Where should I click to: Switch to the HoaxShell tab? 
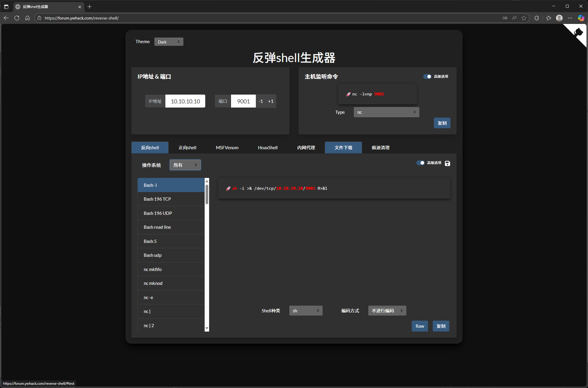267,147
